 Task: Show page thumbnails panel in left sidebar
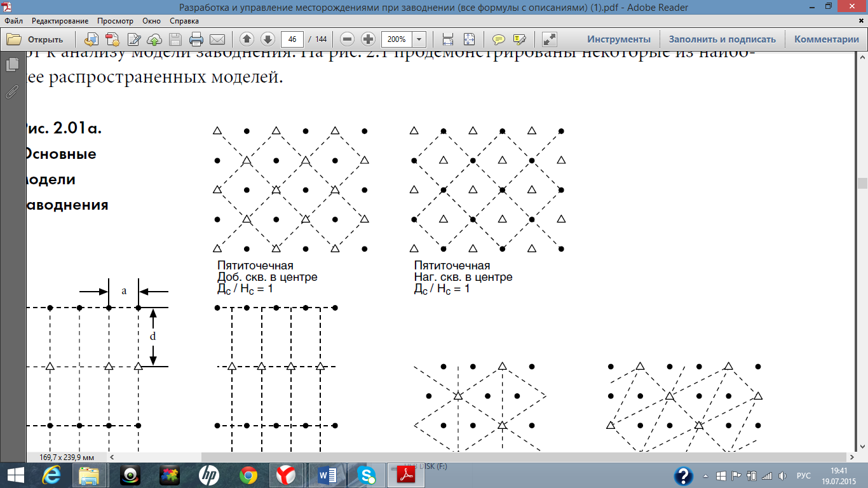pos(12,65)
